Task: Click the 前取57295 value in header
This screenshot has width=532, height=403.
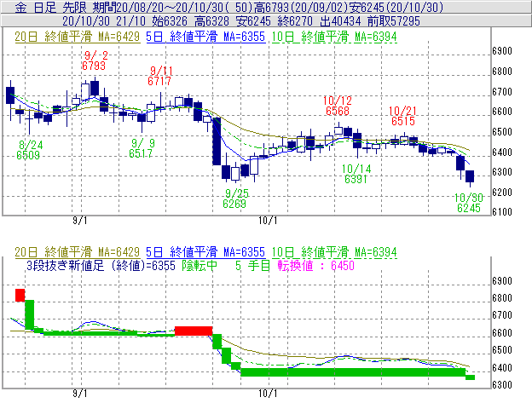Action: tap(394, 21)
